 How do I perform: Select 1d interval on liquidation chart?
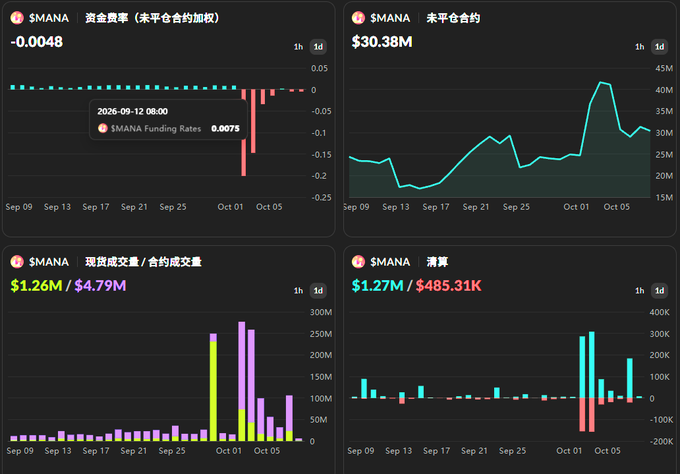(659, 291)
